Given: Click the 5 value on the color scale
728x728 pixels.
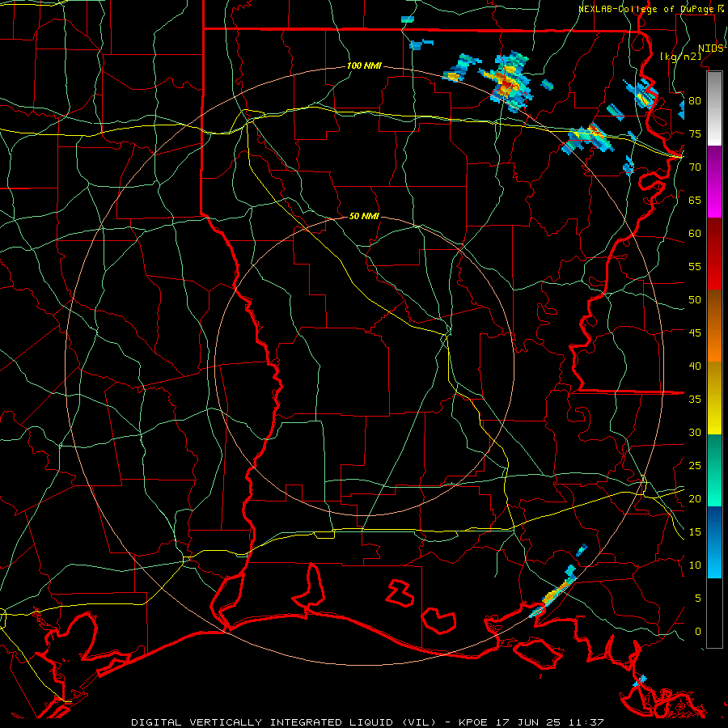Looking at the screenshot, I should coord(698,599).
